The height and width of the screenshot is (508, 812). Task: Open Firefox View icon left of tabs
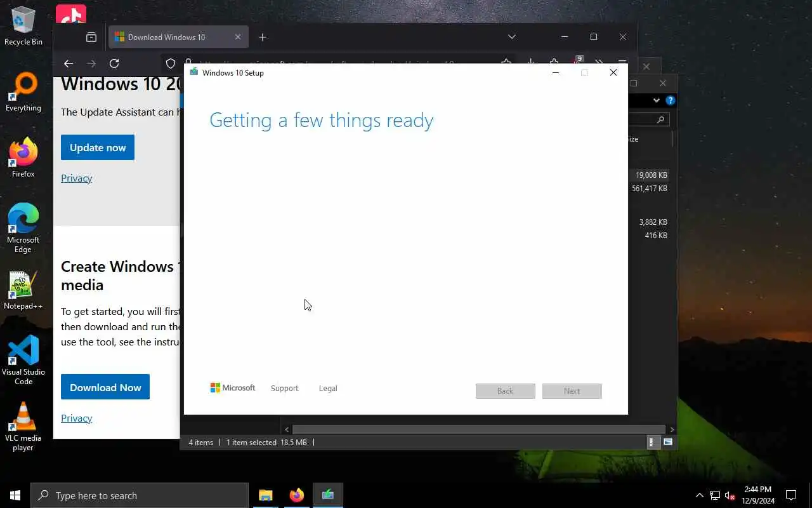coord(91,37)
